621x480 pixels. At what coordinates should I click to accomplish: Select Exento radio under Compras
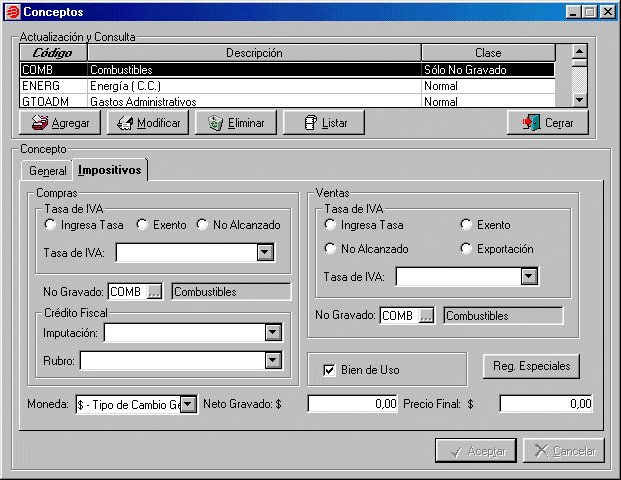coord(142,225)
